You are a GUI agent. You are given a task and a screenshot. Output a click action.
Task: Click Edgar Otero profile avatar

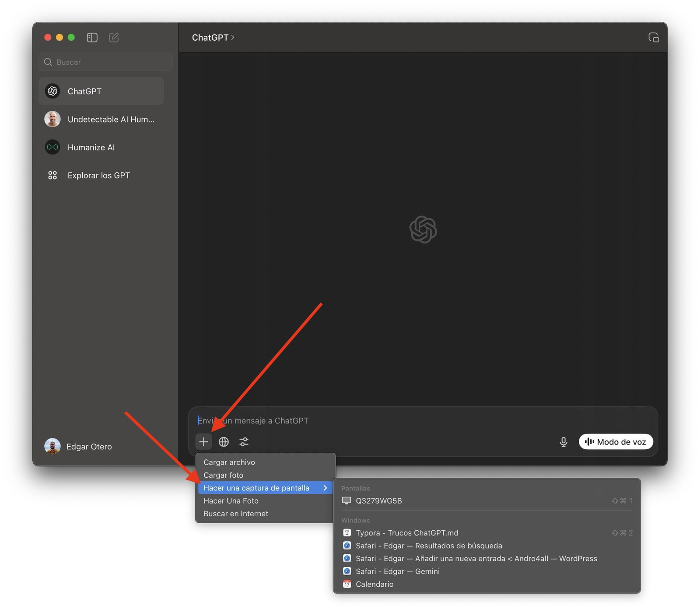52,446
